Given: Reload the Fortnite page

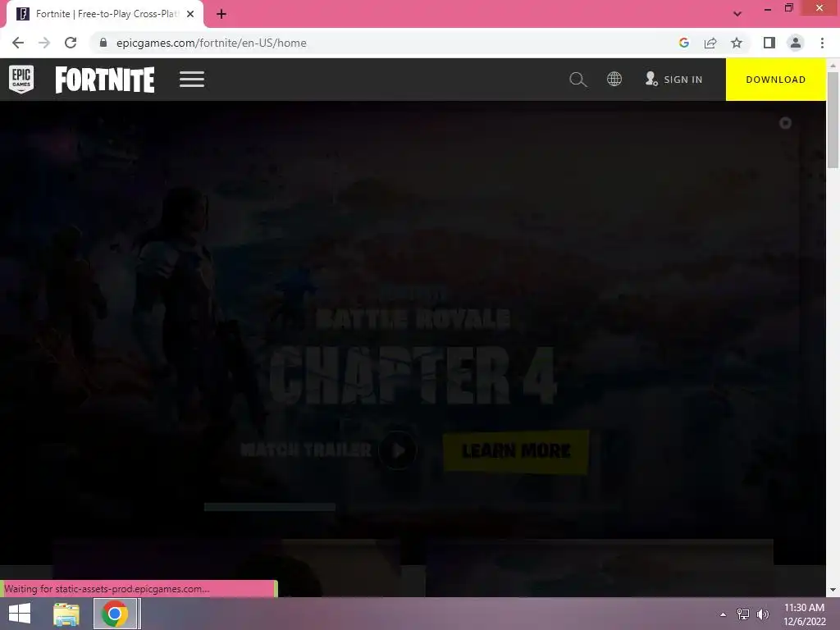Looking at the screenshot, I should click(x=71, y=43).
